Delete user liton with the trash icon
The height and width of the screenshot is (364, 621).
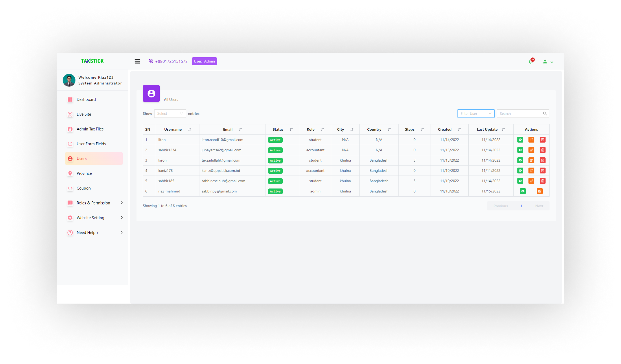click(542, 140)
